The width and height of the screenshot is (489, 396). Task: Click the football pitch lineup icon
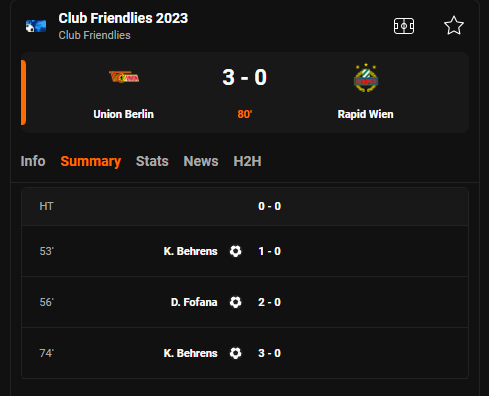[x=404, y=26]
